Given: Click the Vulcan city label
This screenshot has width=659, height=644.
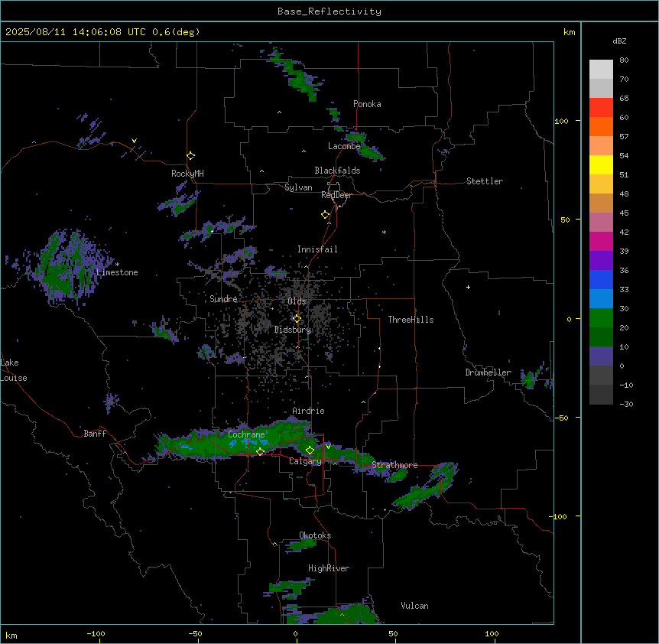Looking at the screenshot, I should pyautogui.click(x=415, y=606).
